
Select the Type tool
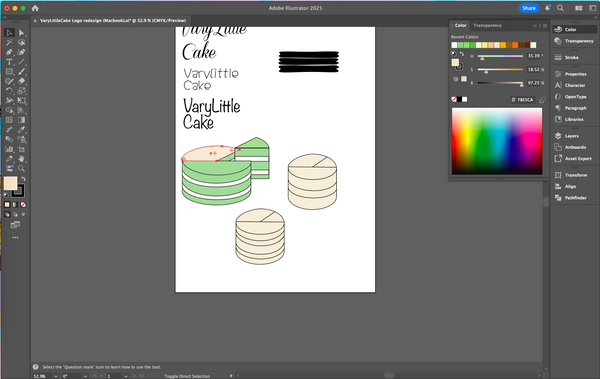click(x=9, y=62)
